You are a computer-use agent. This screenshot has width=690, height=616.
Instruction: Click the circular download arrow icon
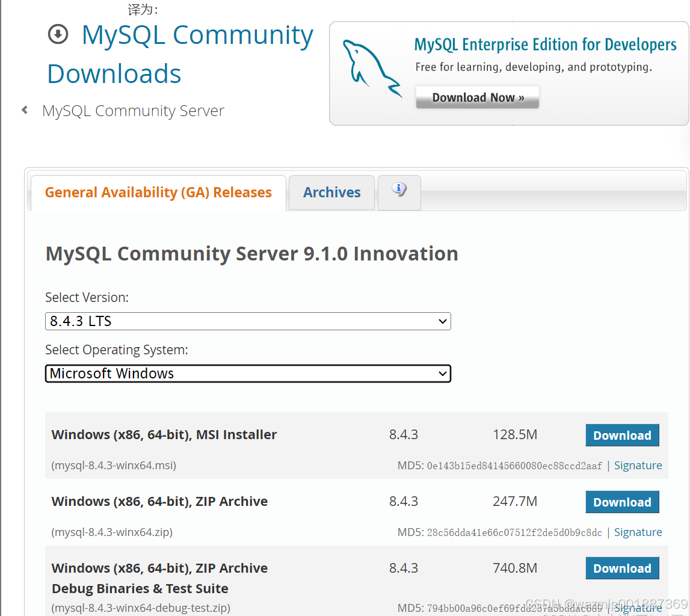(x=58, y=34)
